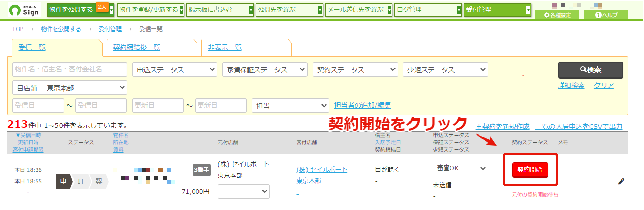
Task: Expand 少短ステータス dropdown
Action: pyautogui.click(x=445, y=70)
